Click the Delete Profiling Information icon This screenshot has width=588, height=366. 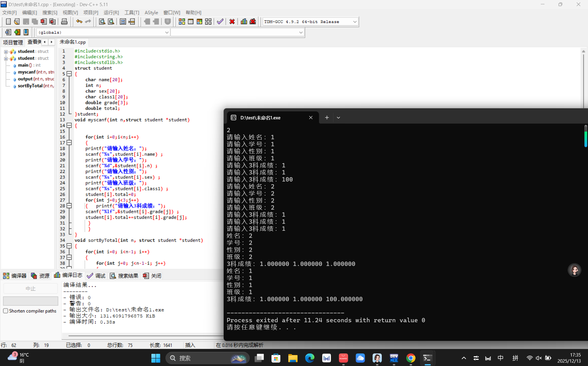[x=253, y=21]
